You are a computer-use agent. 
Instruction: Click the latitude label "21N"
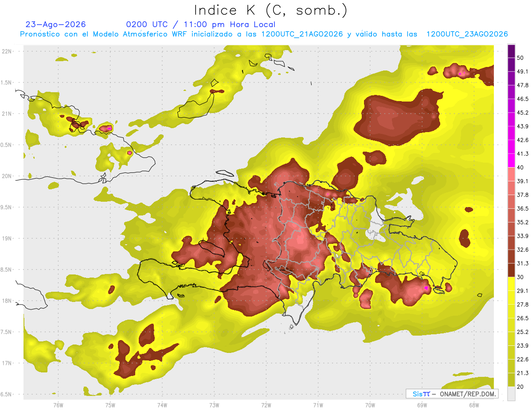click(x=8, y=114)
